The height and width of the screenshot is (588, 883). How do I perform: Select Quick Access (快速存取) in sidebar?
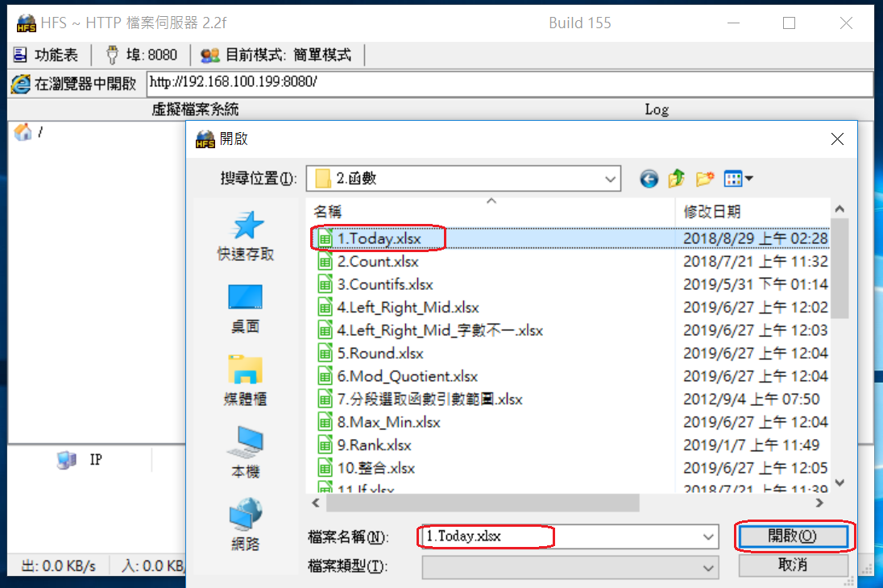pos(246,237)
